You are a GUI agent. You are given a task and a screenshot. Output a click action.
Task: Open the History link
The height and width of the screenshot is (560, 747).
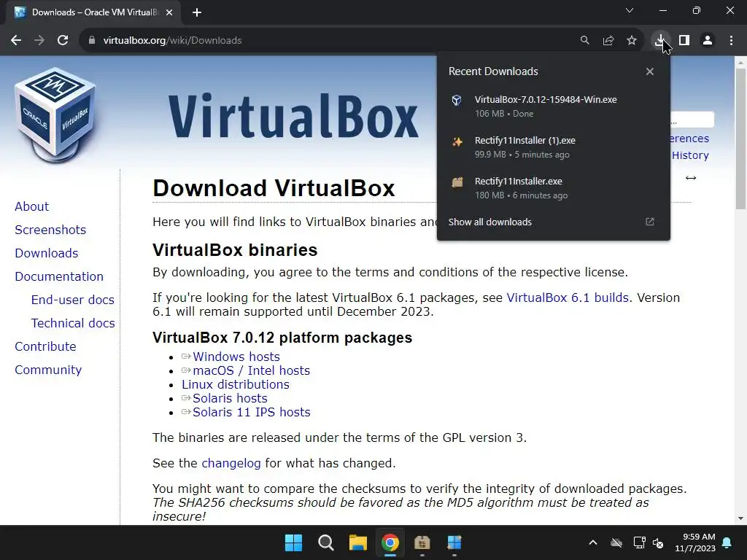690,155
